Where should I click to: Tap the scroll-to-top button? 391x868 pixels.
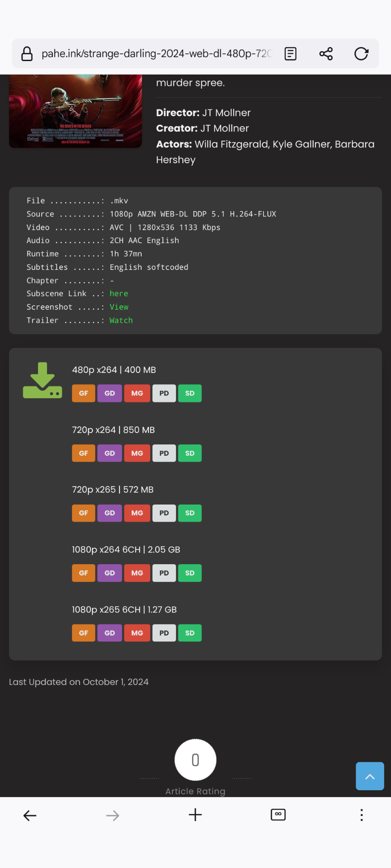370,776
